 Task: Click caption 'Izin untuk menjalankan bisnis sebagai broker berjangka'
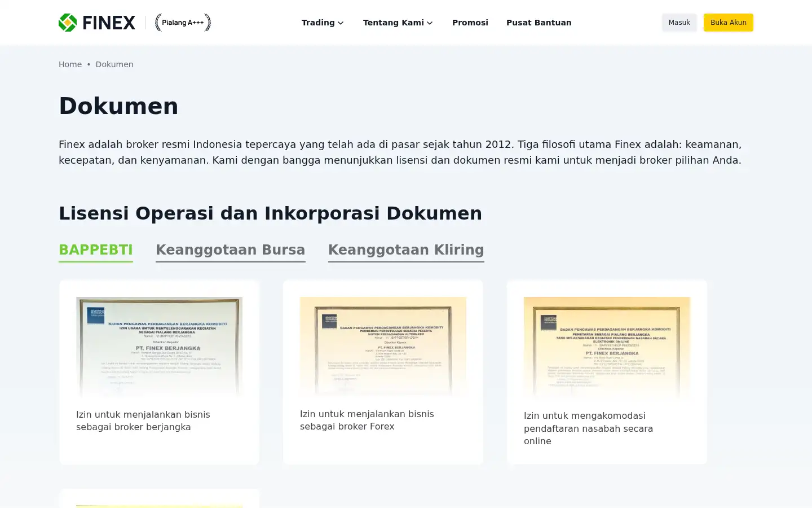(x=143, y=421)
